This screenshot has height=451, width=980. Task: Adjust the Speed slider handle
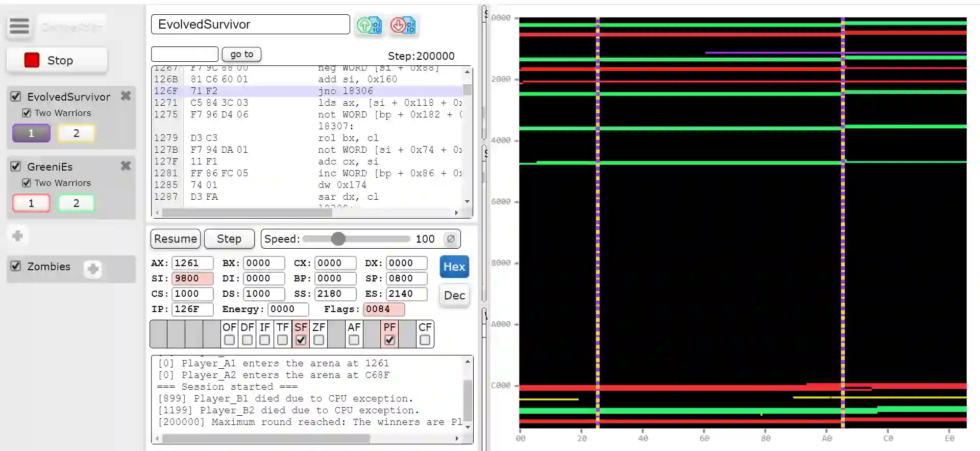click(338, 239)
